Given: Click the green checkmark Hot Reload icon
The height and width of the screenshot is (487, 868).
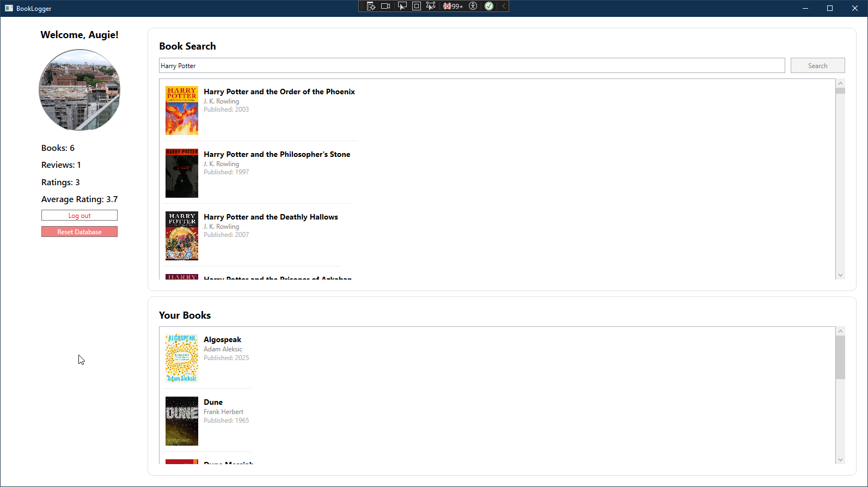Looking at the screenshot, I should coord(489,6).
